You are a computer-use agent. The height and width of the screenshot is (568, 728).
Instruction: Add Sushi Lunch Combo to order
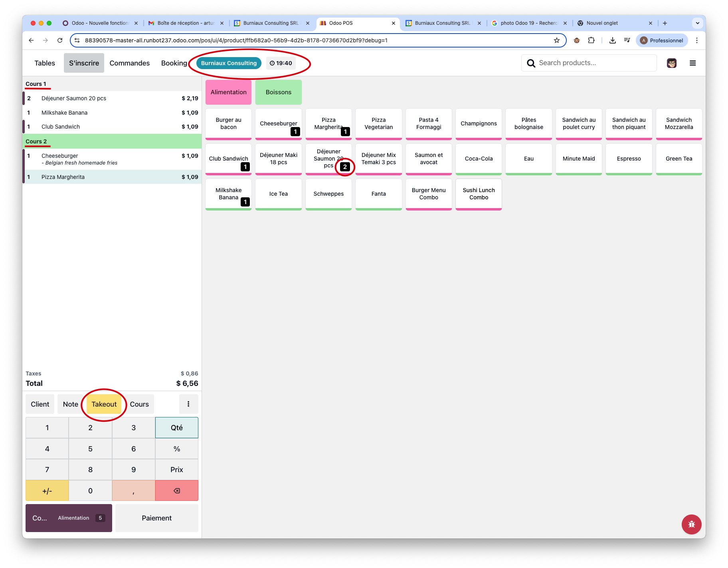(x=478, y=194)
